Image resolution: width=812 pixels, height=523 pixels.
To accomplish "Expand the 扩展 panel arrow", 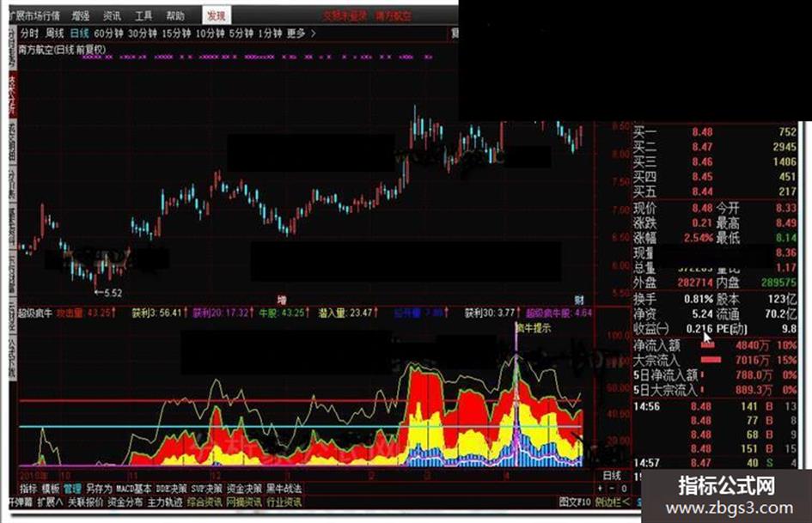I will pyautogui.click(x=50, y=502).
